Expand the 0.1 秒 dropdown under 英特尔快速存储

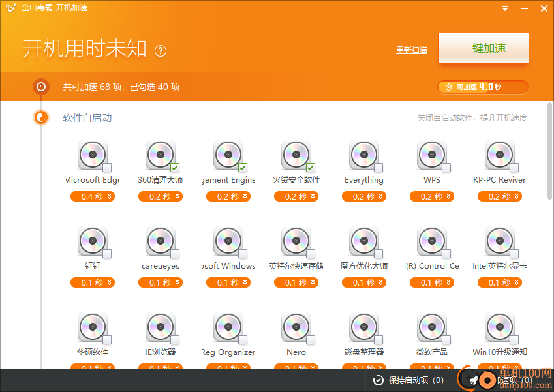(296, 282)
